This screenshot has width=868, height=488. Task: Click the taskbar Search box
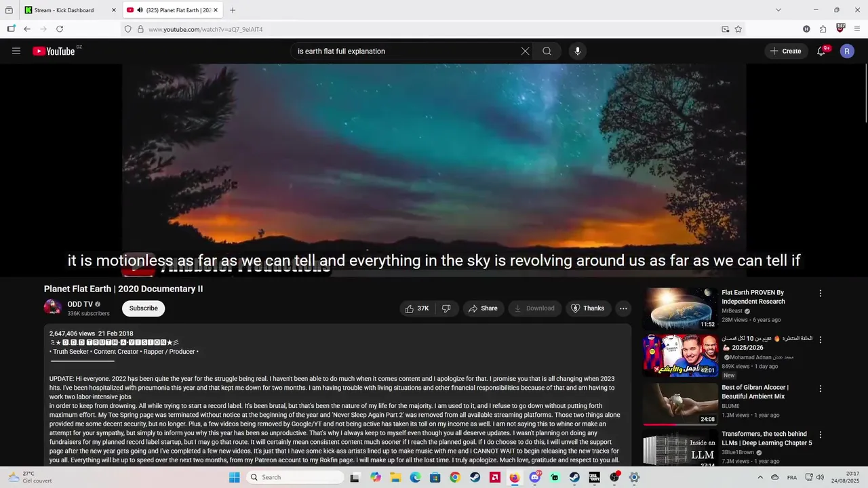click(294, 477)
